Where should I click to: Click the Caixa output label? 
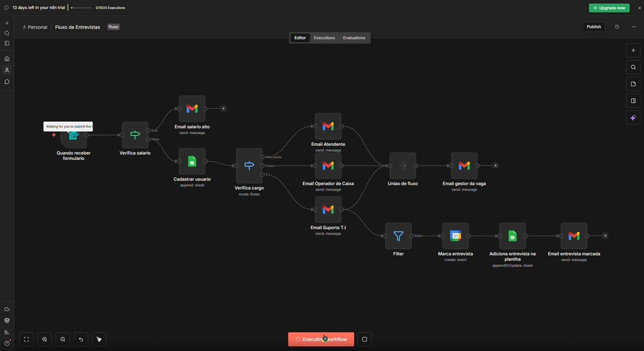(270, 166)
